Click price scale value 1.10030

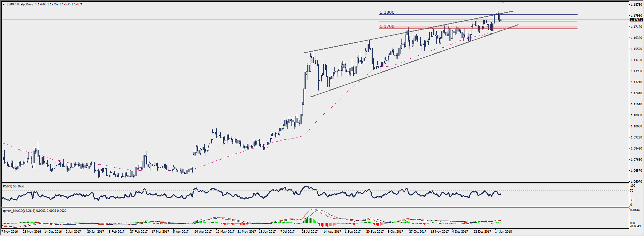[636, 126]
